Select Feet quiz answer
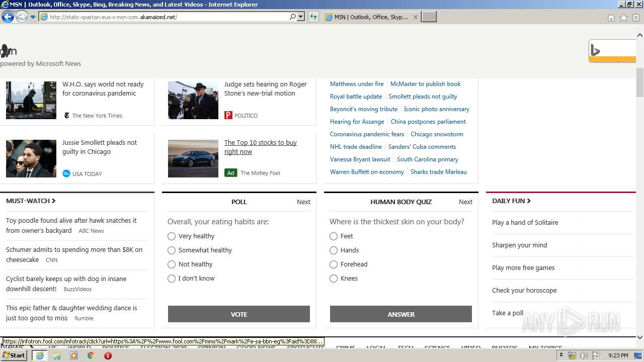Screen dimensions: 644x362 (334, 236)
